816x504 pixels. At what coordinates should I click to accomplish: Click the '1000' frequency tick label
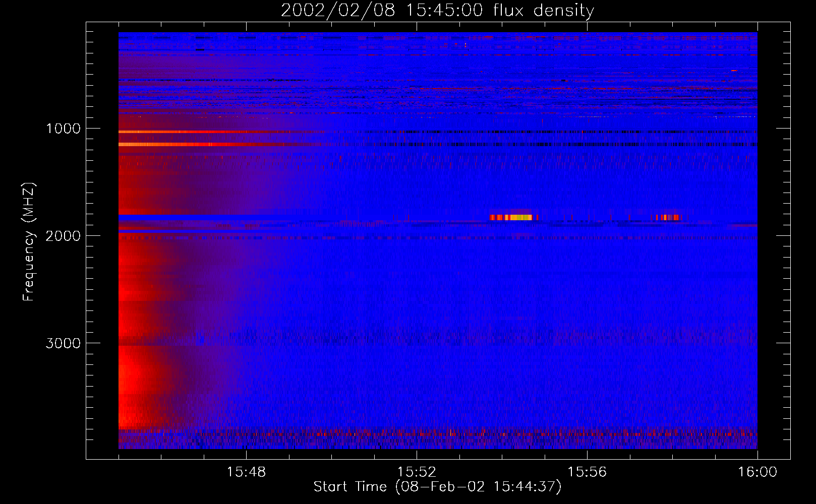point(63,129)
